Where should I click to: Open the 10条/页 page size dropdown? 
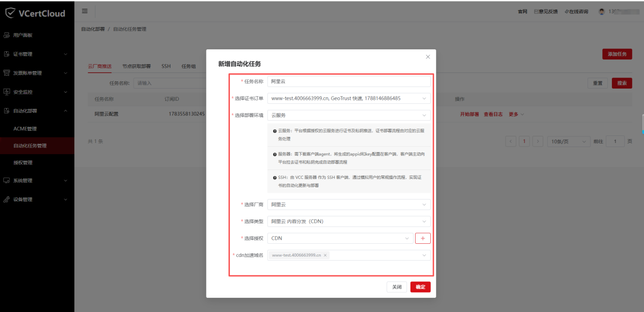(569, 141)
